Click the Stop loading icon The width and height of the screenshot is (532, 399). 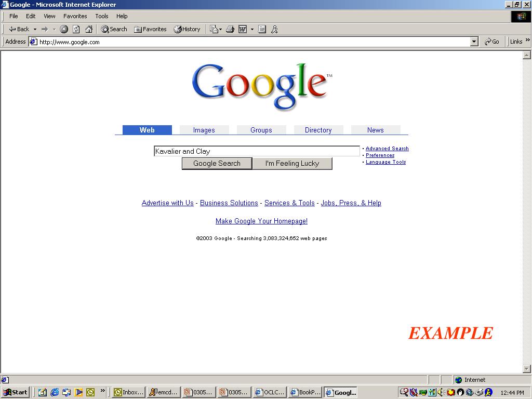(x=64, y=29)
